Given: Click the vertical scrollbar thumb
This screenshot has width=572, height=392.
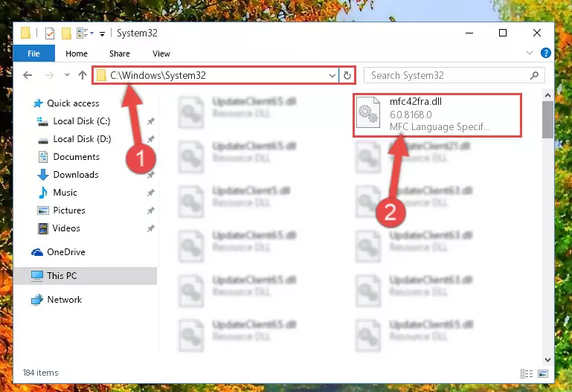Looking at the screenshot, I should tap(547, 120).
